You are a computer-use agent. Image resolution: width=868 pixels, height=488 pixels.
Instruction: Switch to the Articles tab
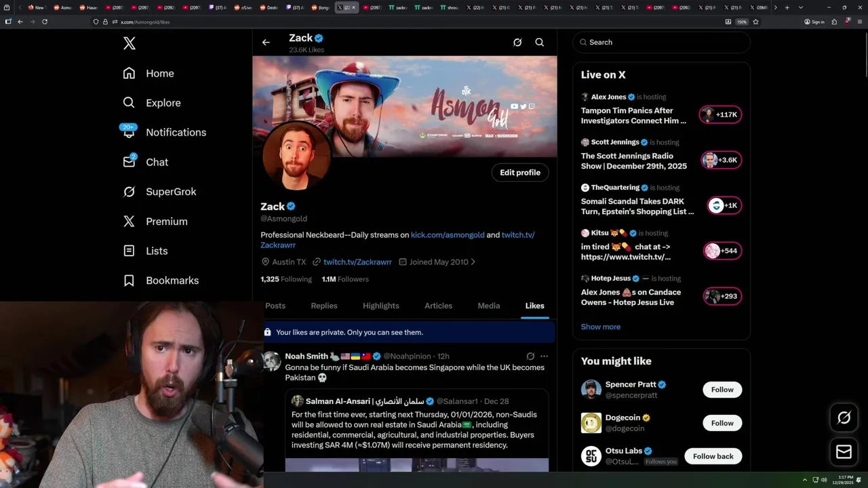(438, 306)
